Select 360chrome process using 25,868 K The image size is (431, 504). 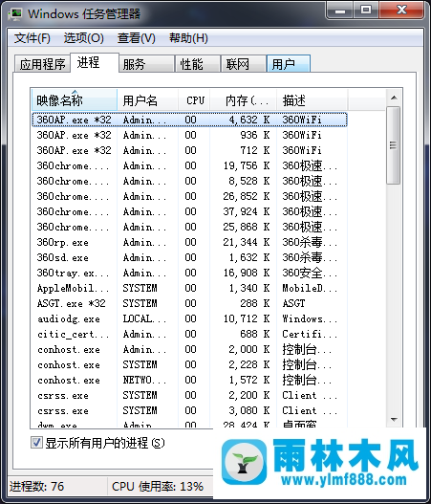point(189,227)
